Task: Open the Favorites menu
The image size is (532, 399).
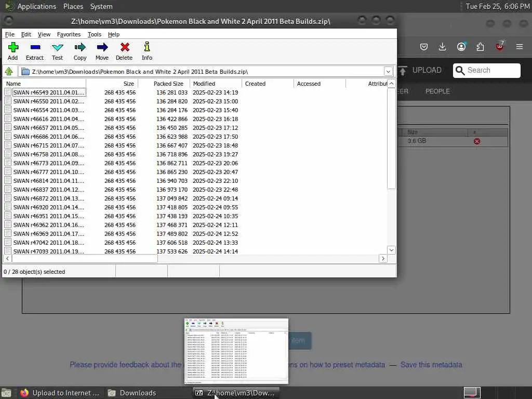Action: (69, 34)
